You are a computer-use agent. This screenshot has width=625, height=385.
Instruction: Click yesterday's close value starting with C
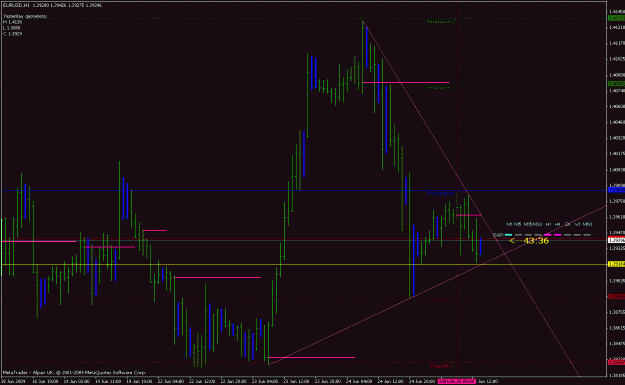tap(12, 34)
